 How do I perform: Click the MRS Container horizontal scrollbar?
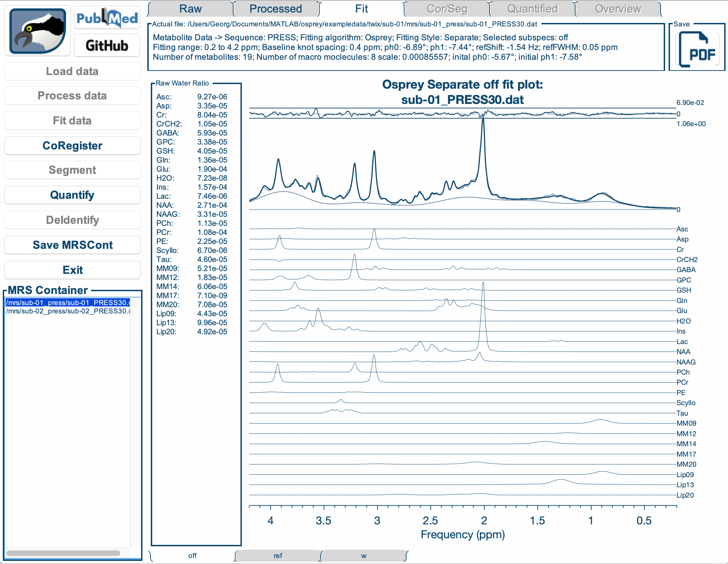click(x=63, y=553)
